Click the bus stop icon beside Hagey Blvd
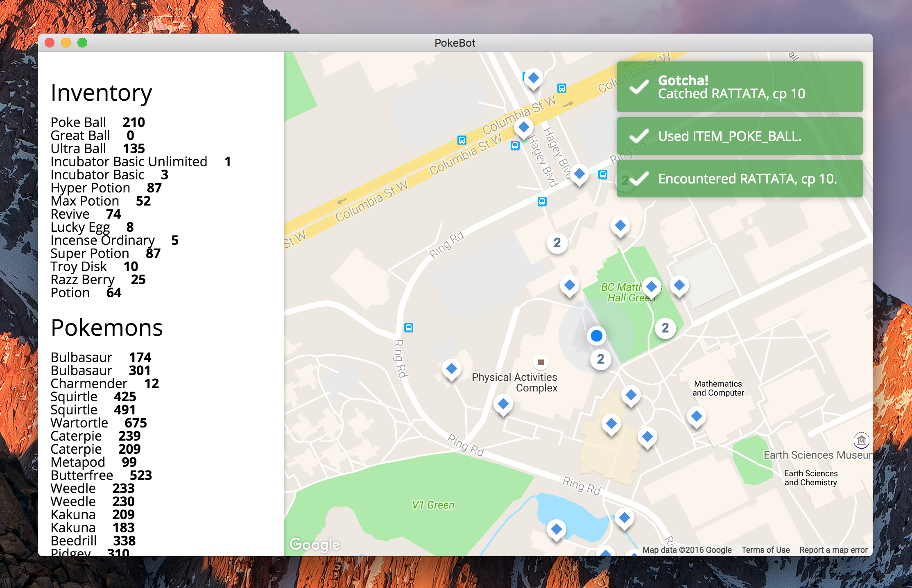Viewport: 912px width, 588px height. click(515, 145)
